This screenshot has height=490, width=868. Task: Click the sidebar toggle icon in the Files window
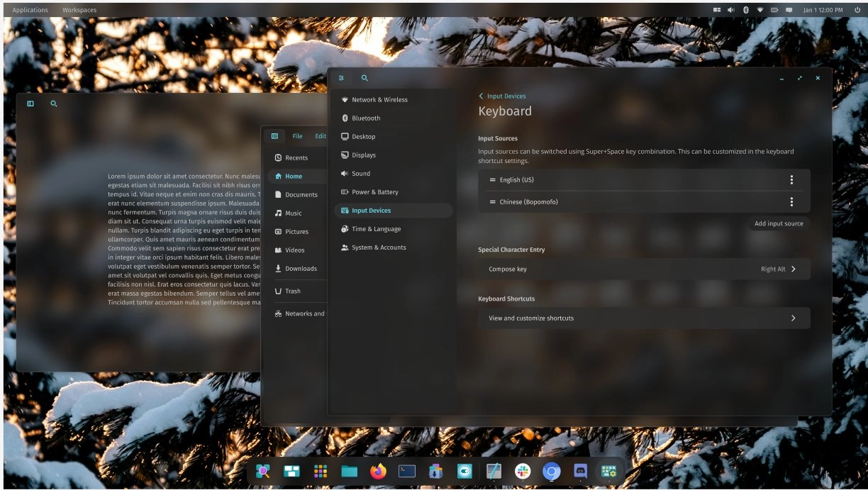(274, 135)
